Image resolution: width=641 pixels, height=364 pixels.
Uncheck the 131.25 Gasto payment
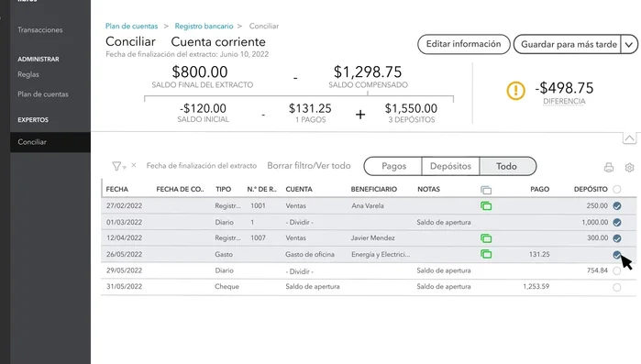click(x=617, y=255)
